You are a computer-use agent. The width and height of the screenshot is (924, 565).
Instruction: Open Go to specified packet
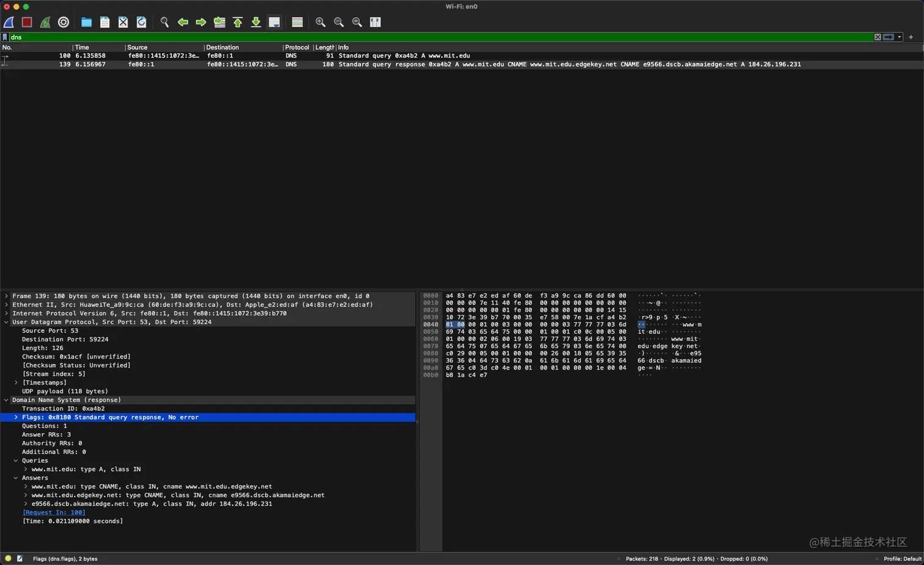point(219,23)
